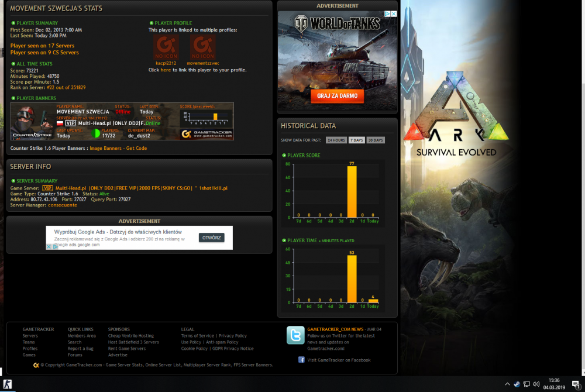585x392 pixels.
Task: Switch historical data to 30 days
Action: pos(376,140)
